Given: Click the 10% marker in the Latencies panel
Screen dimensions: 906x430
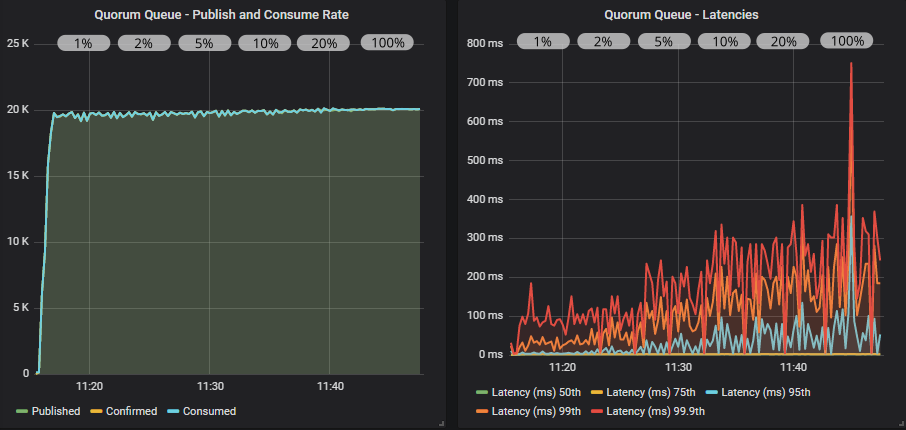Looking at the screenshot, I should (x=722, y=42).
